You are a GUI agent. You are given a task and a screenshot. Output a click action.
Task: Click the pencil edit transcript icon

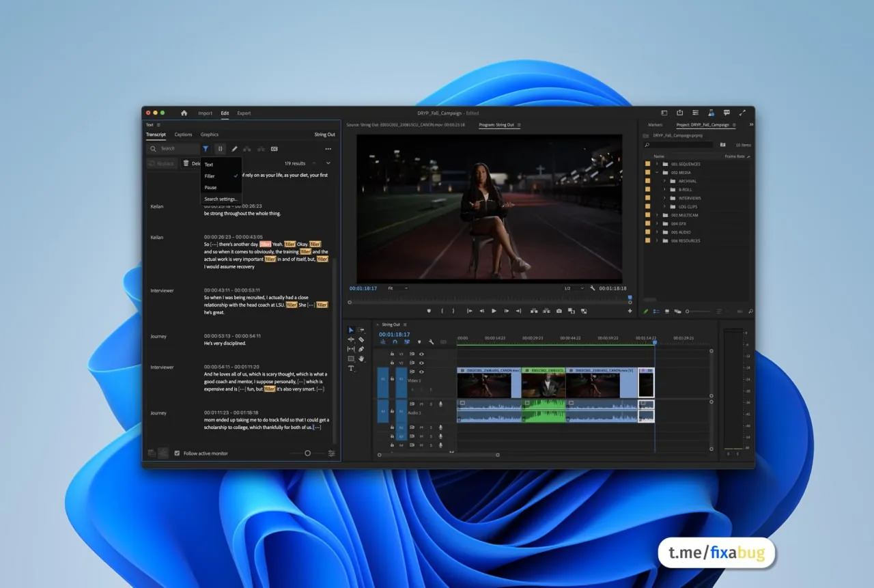pos(234,148)
